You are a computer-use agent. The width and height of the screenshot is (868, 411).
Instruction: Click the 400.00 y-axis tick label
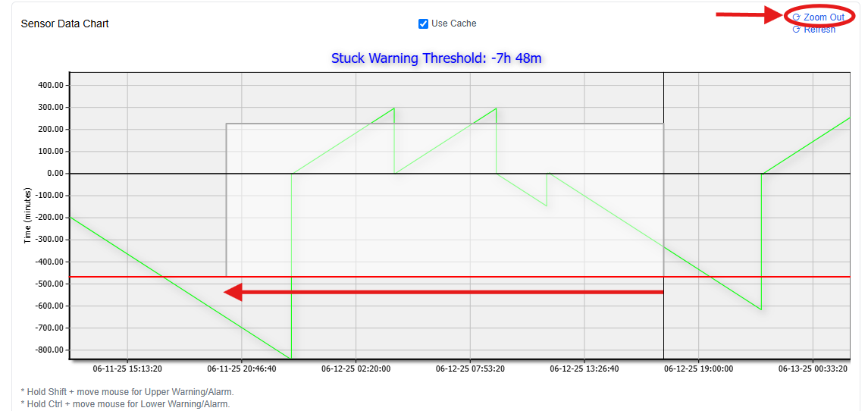[50, 85]
